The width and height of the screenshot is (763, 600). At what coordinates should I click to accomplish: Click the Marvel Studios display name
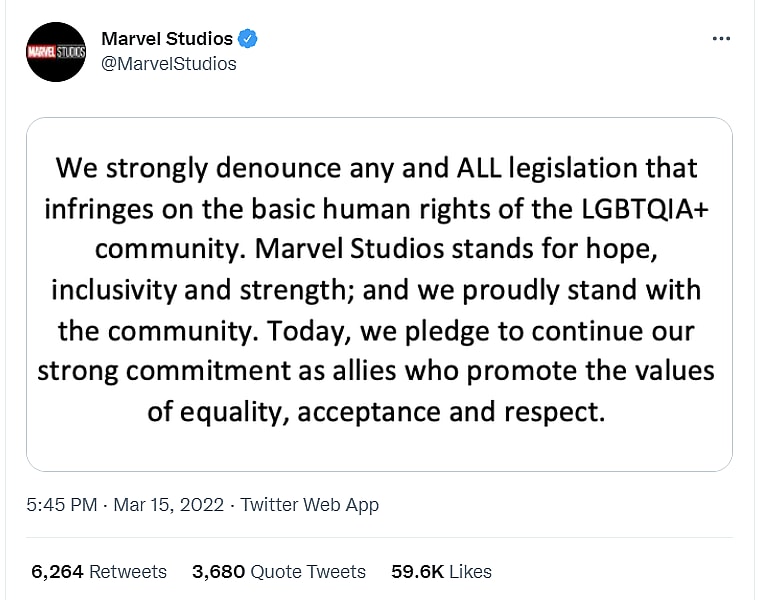click(x=168, y=39)
